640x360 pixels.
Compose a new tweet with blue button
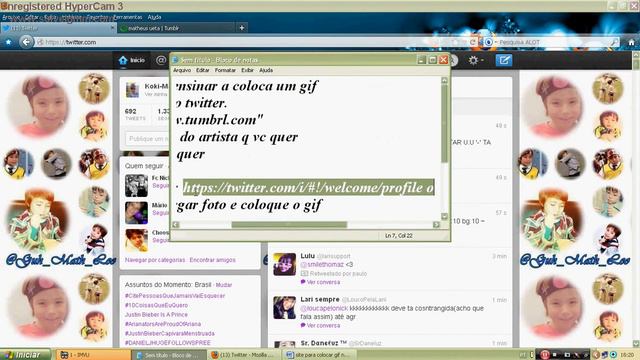[x=504, y=60]
